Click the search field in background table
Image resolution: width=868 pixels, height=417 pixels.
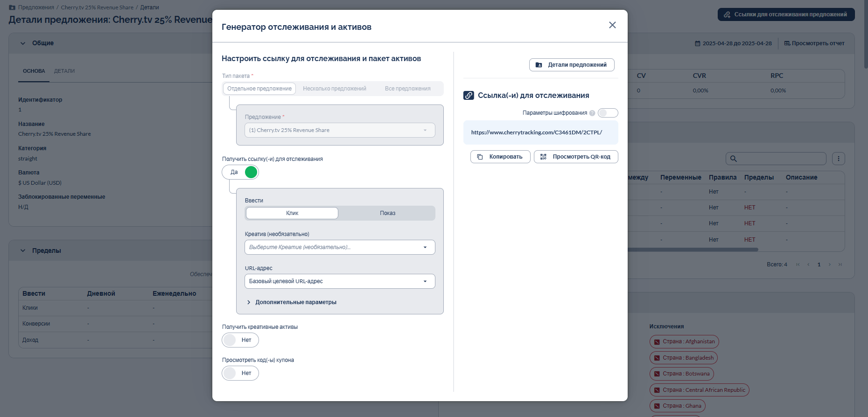[x=776, y=159]
